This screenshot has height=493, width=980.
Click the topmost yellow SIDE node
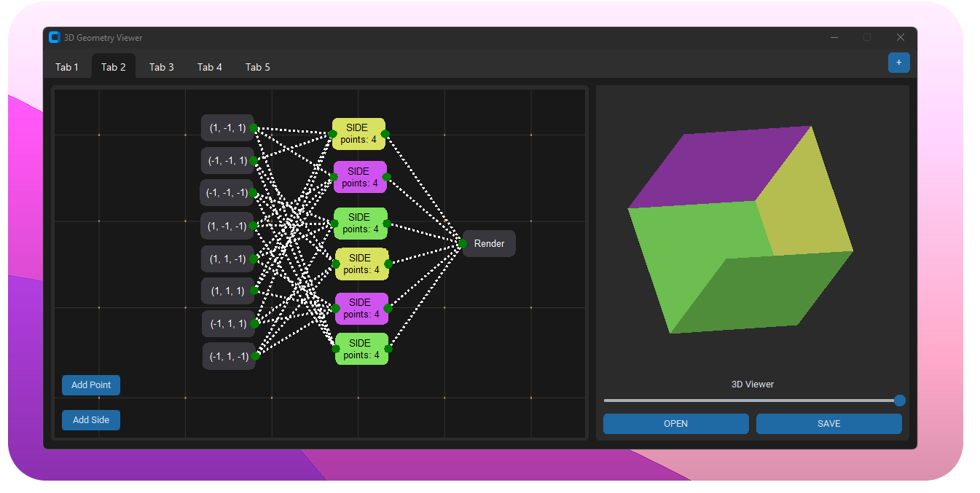pyautogui.click(x=358, y=134)
